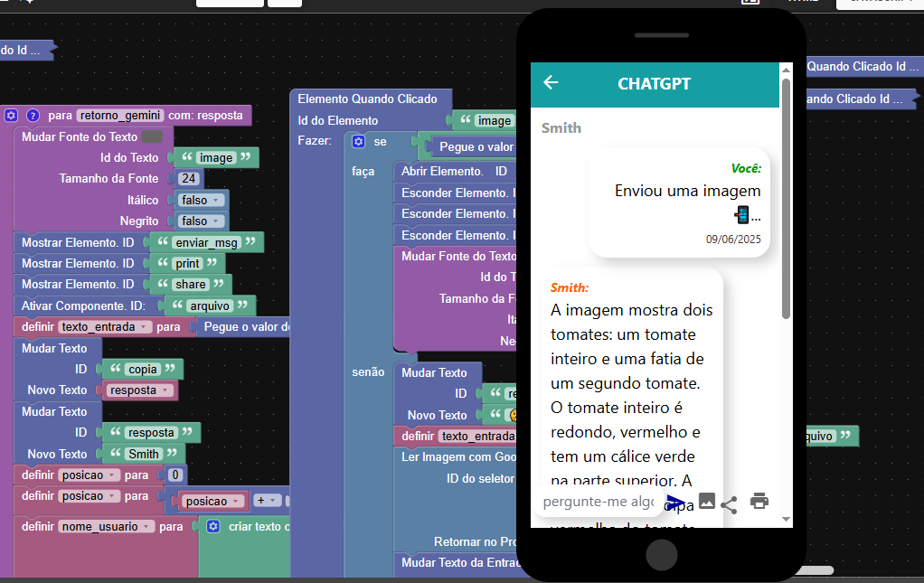The width and height of the screenshot is (924, 583).
Task: Open the gear mutator on the 'se' block
Action: coord(358,141)
